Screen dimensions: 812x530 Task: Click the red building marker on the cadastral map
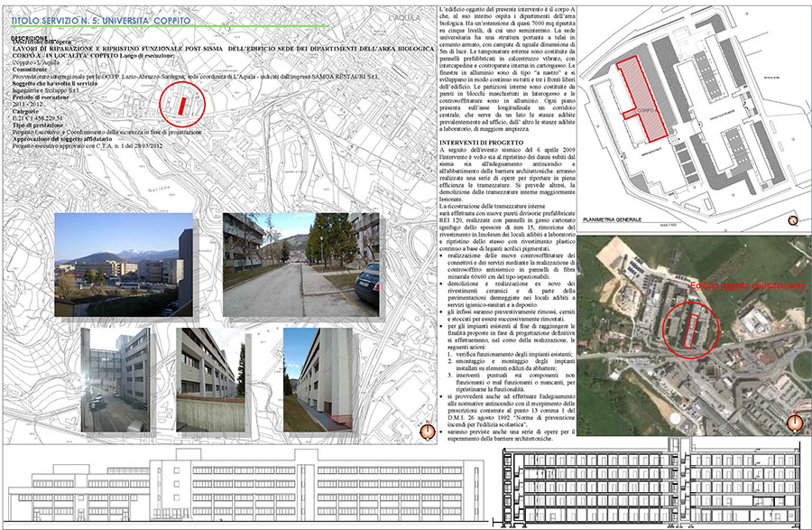click(x=181, y=105)
